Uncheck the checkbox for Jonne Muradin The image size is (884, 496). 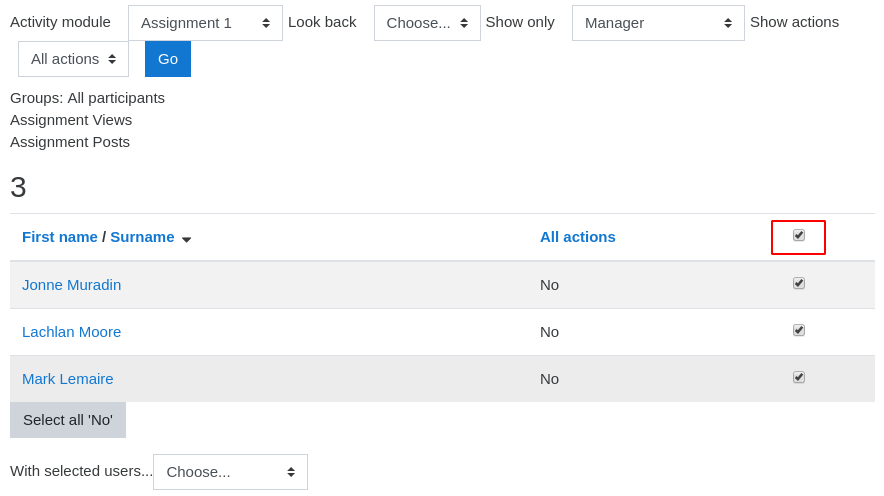798,284
